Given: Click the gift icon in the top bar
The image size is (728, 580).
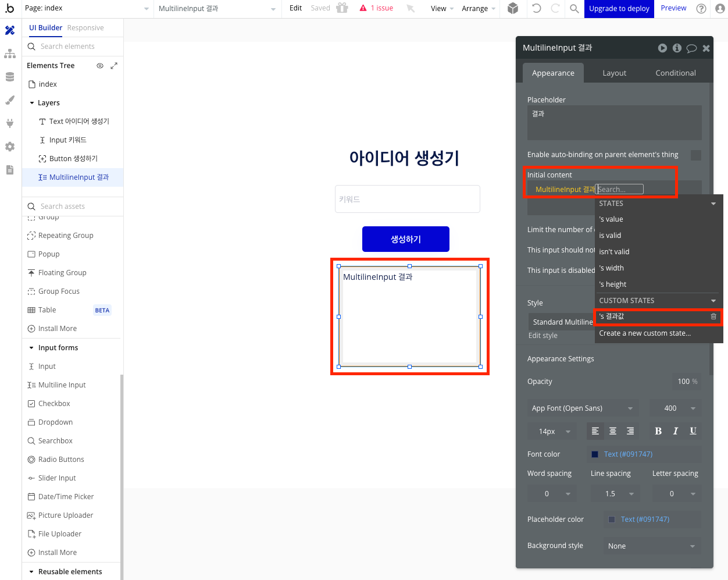Looking at the screenshot, I should 342,8.
